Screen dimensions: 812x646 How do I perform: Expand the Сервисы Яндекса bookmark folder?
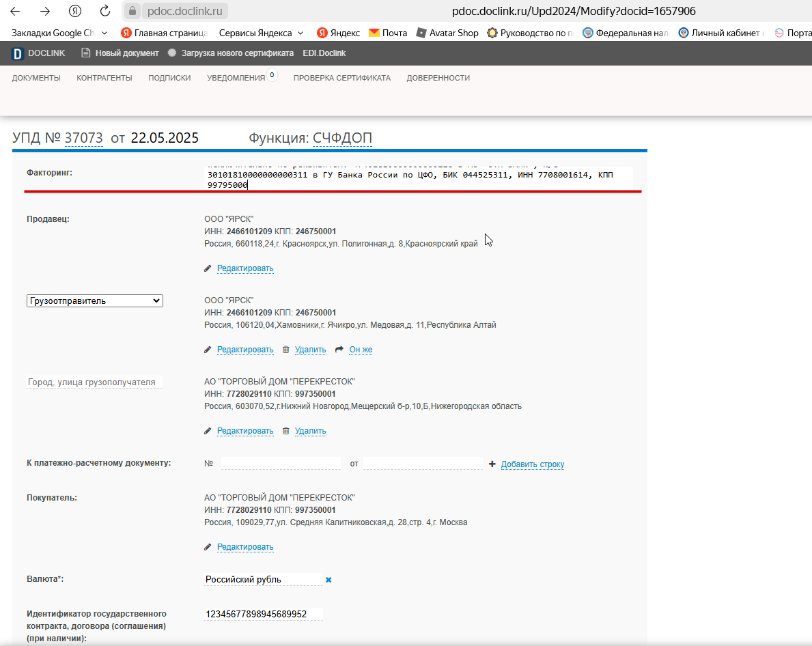point(261,33)
